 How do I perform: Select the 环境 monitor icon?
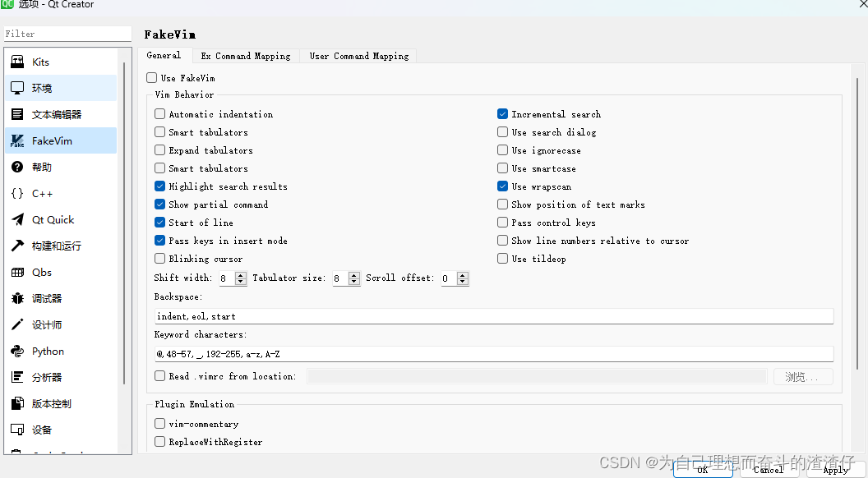pyautogui.click(x=18, y=88)
